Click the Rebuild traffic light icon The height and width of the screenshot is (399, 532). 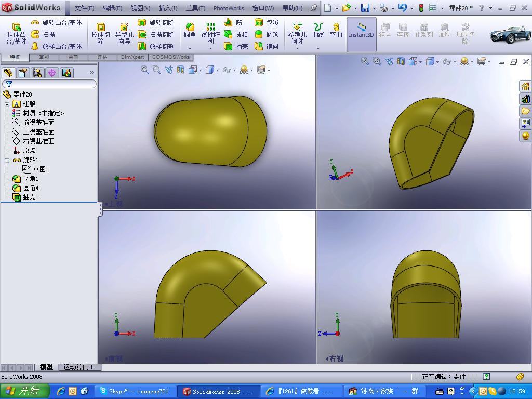(x=421, y=8)
